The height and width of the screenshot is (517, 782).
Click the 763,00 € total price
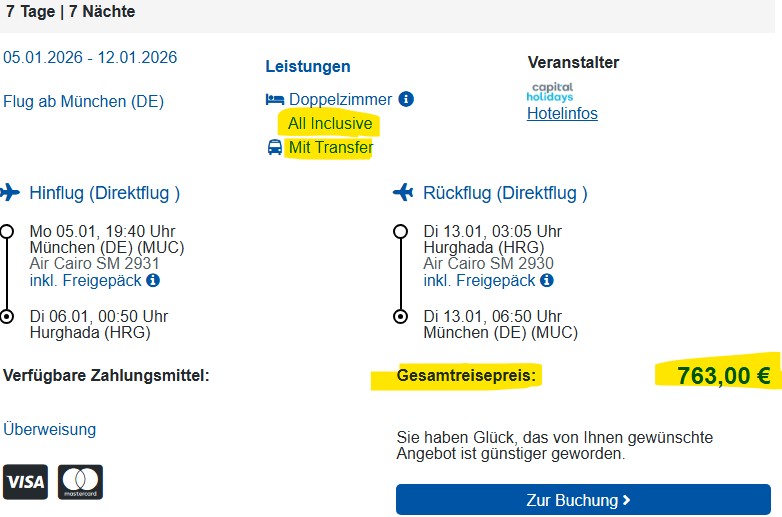[x=723, y=376]
